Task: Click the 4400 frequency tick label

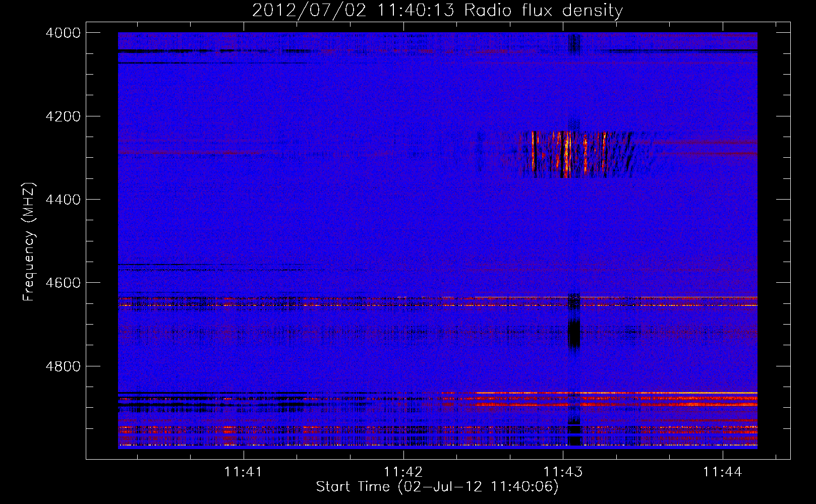Action: coord(63,200)
